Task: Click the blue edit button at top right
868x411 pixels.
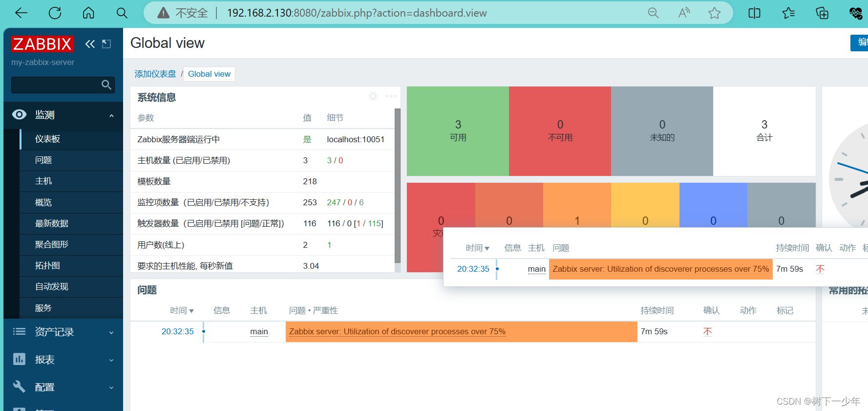Action: click(x=859, y=43)
